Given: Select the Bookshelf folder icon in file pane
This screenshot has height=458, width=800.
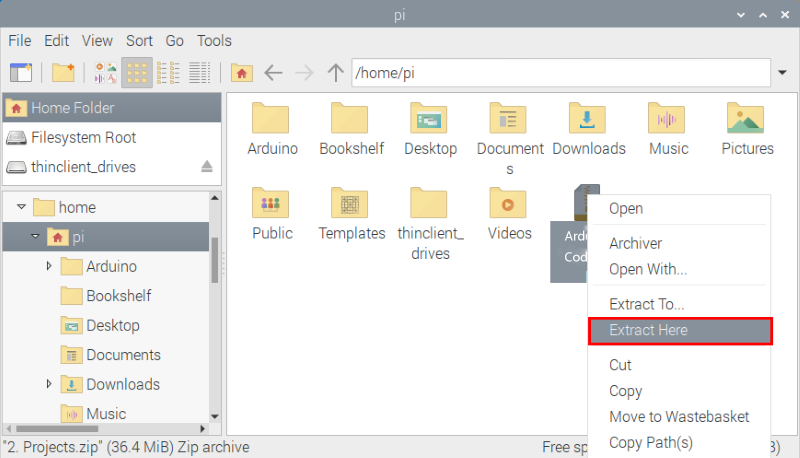Looking at the screenshot, I should pos(350,118).
